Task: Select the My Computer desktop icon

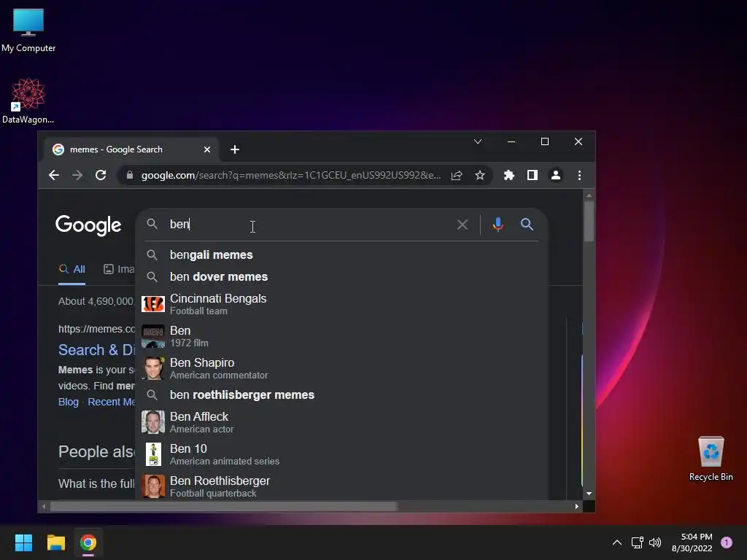Action: coord(28,31)
